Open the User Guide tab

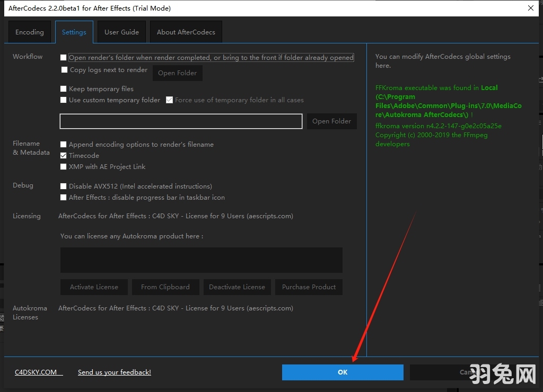click(x=121, y=32)
